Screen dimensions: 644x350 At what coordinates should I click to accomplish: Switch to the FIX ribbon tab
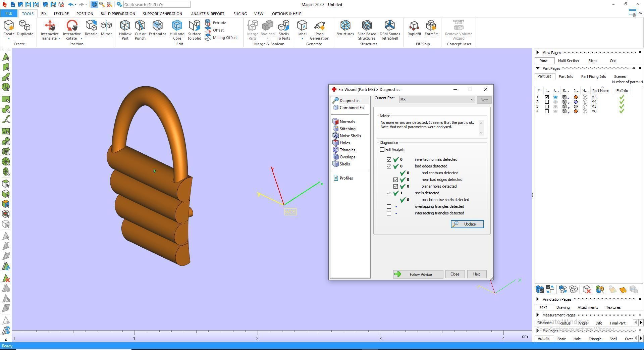44,14
